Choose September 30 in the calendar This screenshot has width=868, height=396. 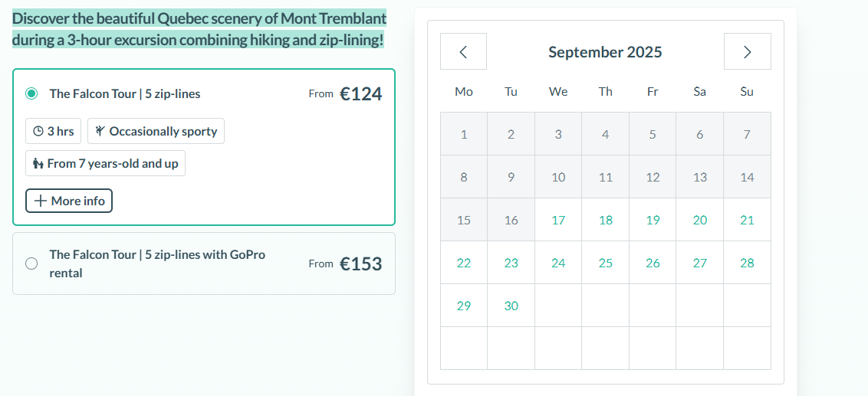point(511,306)
